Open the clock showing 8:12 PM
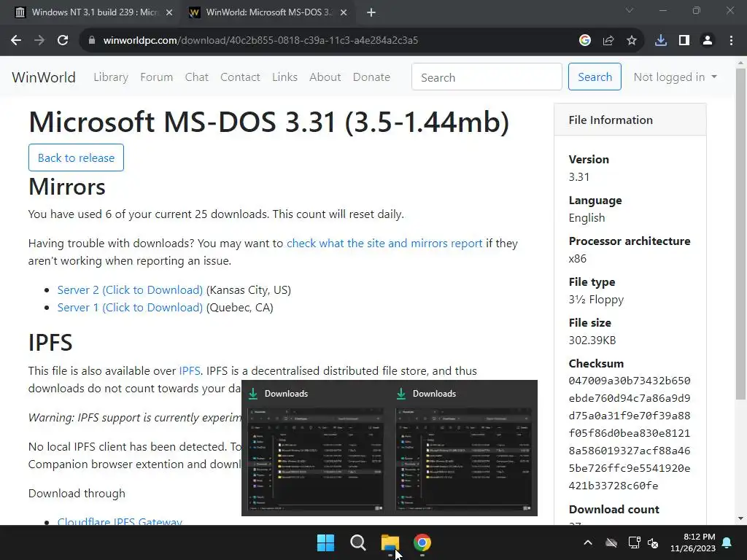 coord(693,542)
